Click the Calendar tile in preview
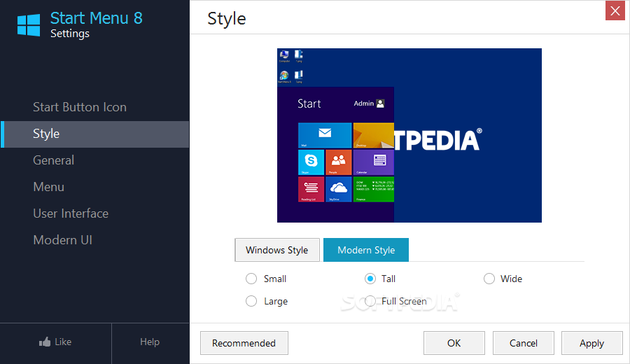 [x=373, y=162]
